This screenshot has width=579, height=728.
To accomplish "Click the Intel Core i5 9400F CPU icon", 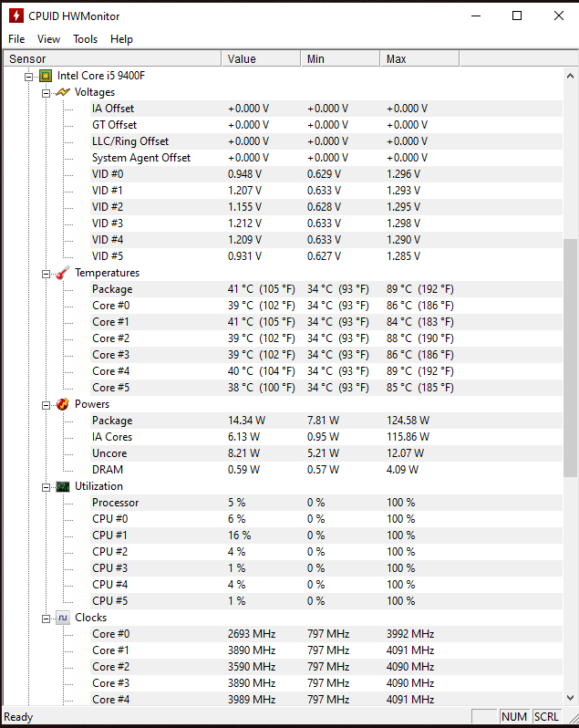I will click(46, 76).
